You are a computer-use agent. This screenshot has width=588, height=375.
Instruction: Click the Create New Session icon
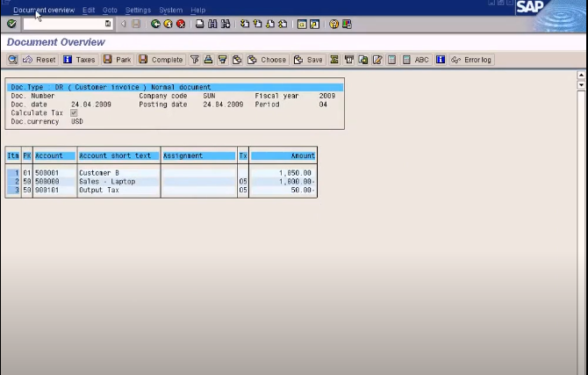pyautogui.click(x=302, y=24)
